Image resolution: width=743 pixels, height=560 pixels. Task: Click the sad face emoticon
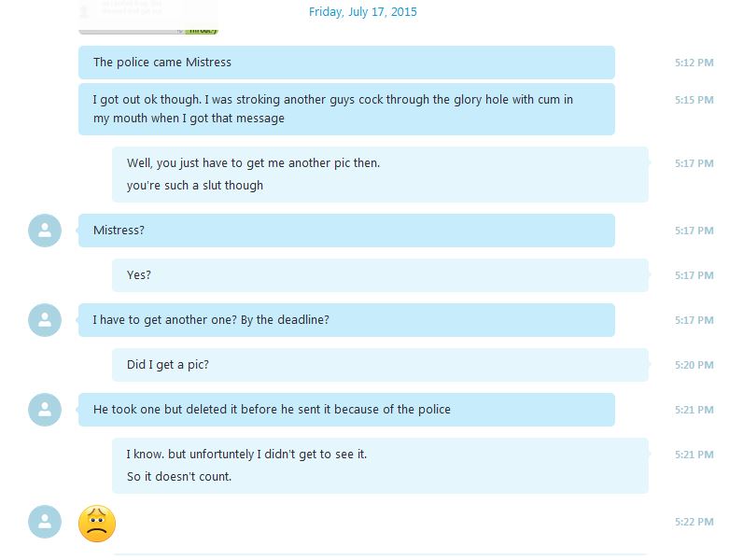click(97, 524)
